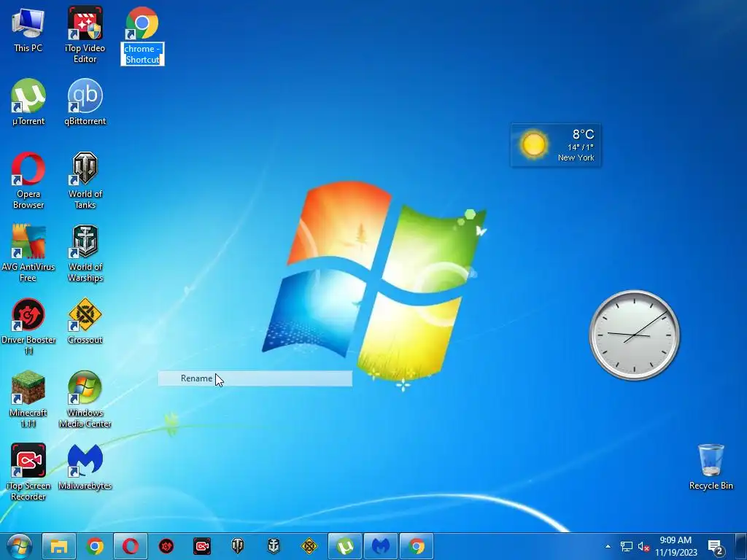Switch to Opera in the taskbar
The height and width of the screenshot is (560, 747).
131,546
